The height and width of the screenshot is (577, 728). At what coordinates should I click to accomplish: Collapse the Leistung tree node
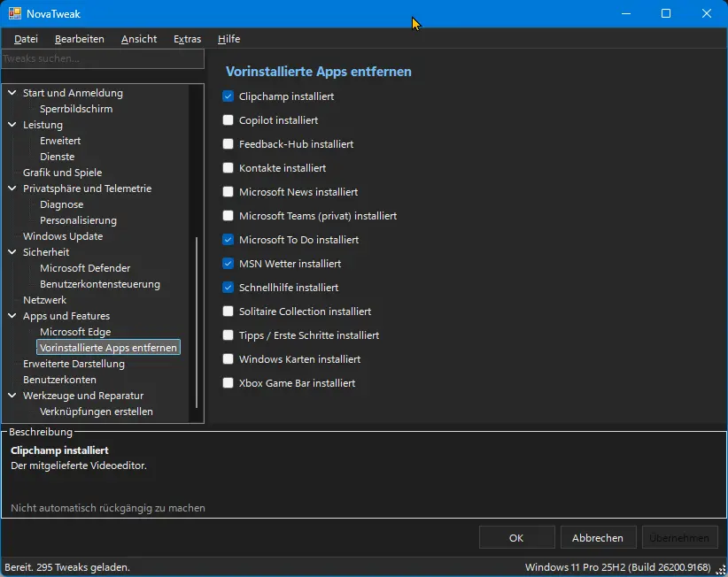coord(12,125)
